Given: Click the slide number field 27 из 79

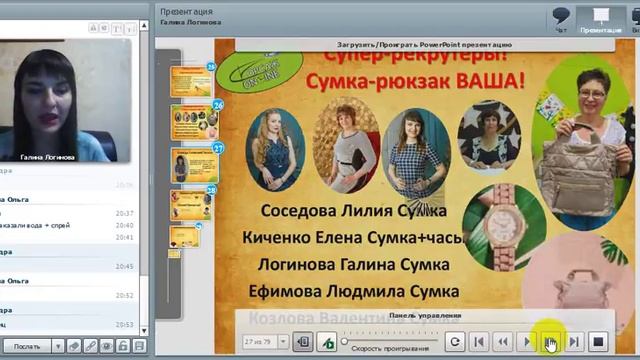Looking at the screenshot, I should (x=260, y=342).
